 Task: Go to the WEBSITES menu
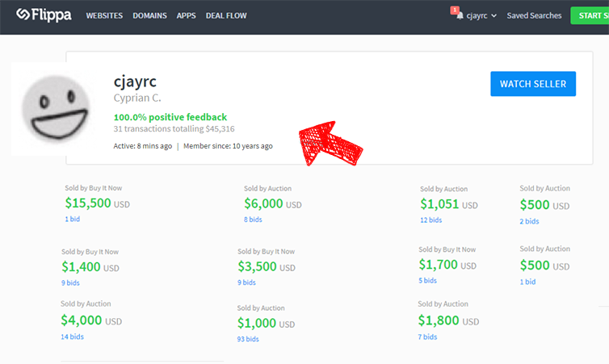pyautogui.click(x=104, y=15)
